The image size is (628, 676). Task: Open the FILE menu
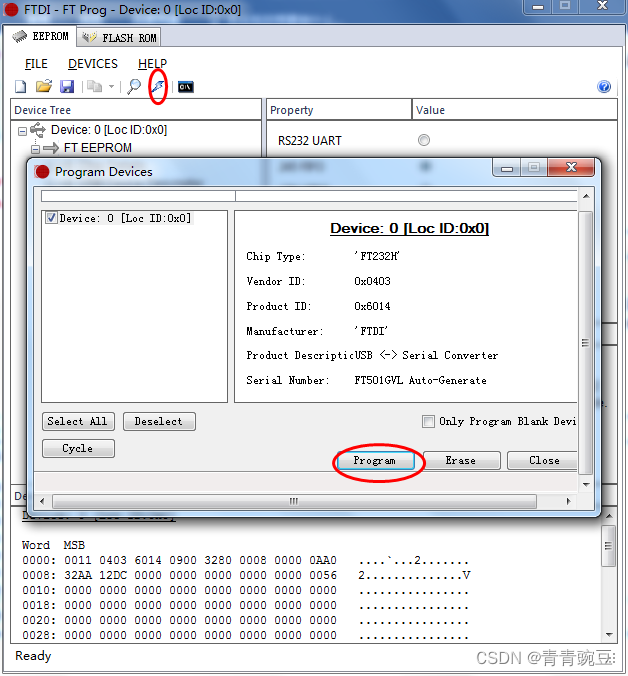pyautogui.click(x=36, y=64)
